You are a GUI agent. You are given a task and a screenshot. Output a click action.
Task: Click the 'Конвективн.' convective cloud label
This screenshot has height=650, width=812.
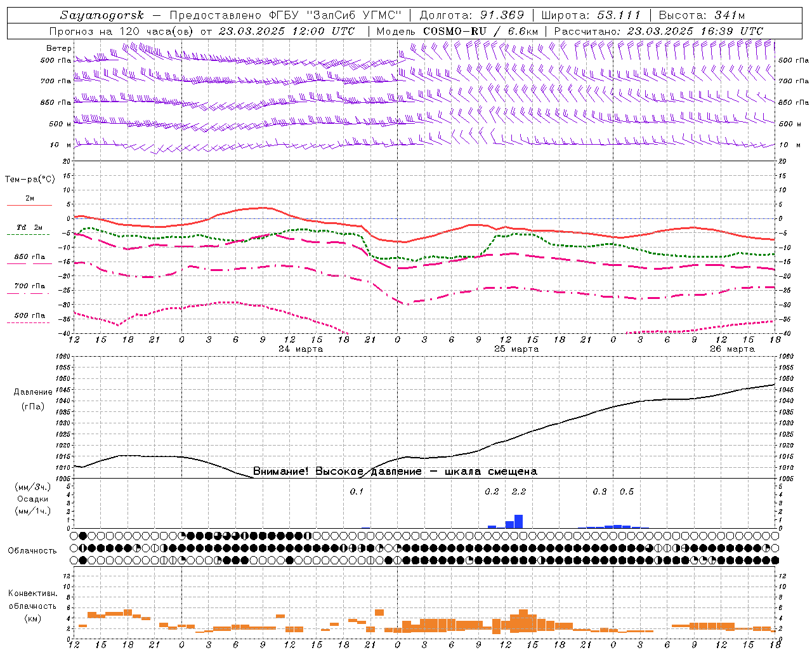pos(32,594)
